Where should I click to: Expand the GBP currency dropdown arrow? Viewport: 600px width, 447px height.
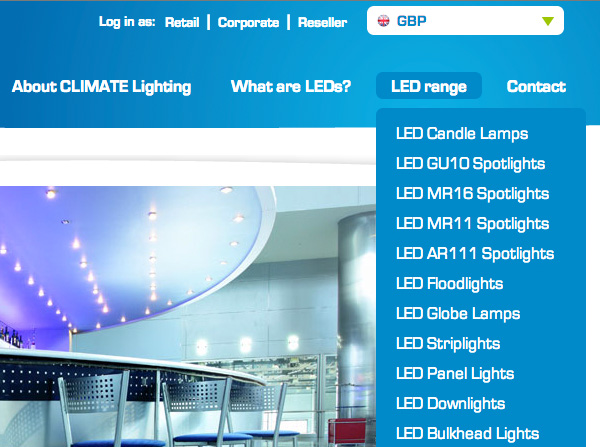coord(547,21)
